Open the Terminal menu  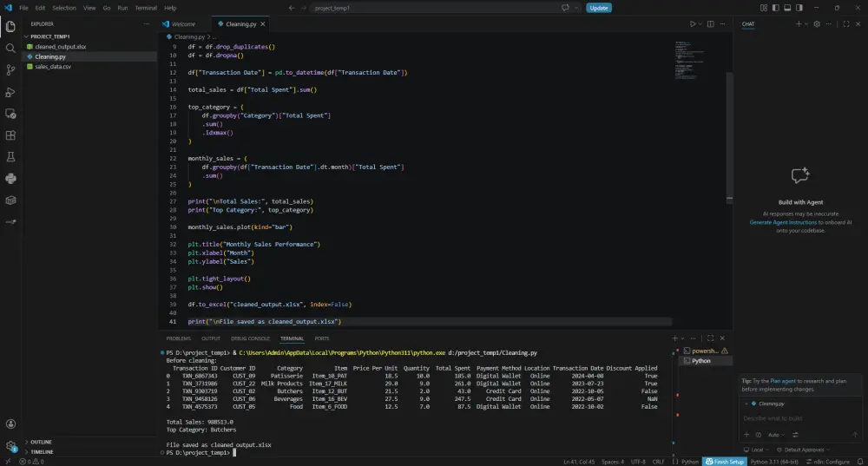[146, 8]
